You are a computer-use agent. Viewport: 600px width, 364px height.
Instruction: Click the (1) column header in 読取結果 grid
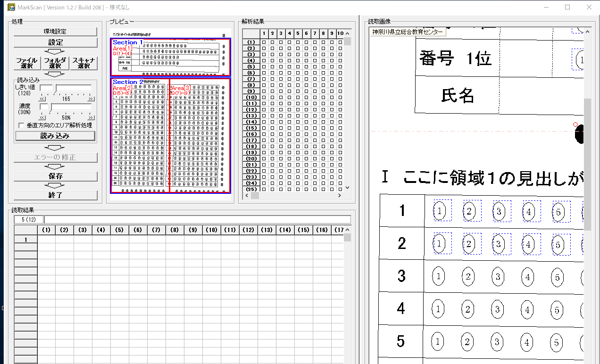[46, 230]
